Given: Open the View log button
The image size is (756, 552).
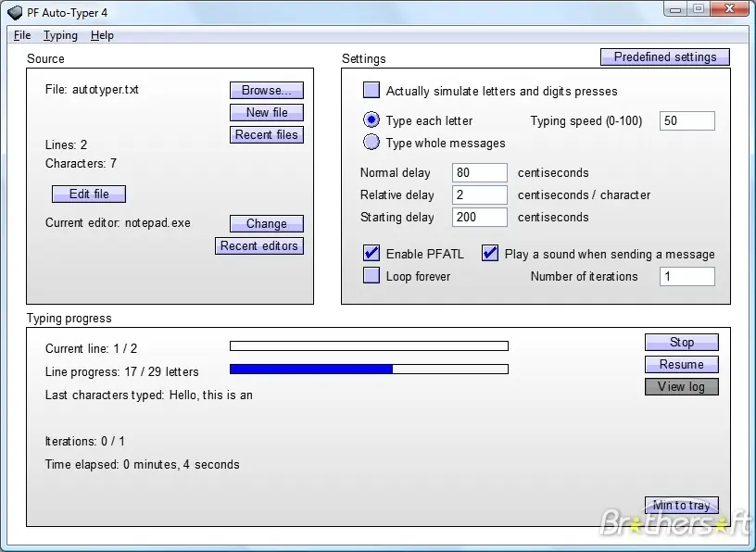Looking at the screenshot, I should (x=682, y=386).
